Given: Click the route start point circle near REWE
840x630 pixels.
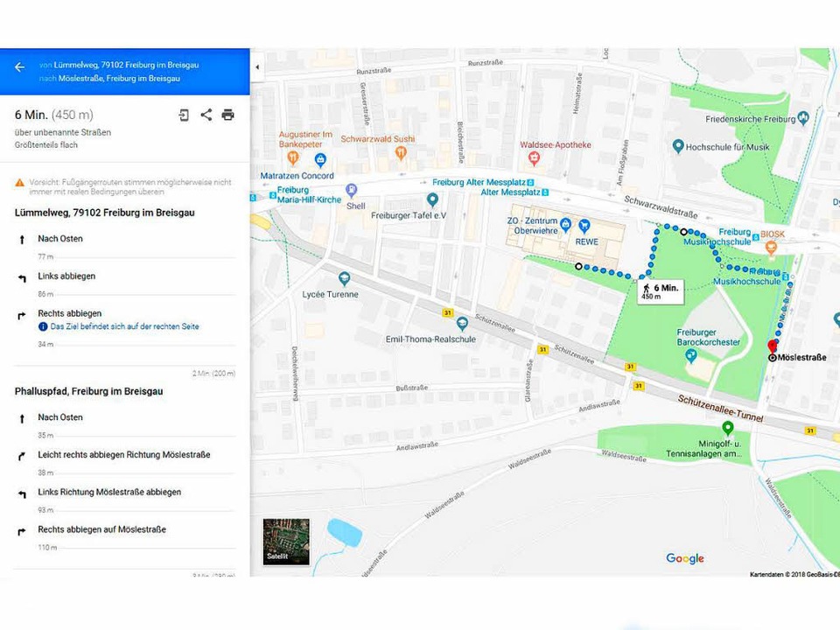Looking at the screenshot, I should pyautogui.click(x=578, y=266).
